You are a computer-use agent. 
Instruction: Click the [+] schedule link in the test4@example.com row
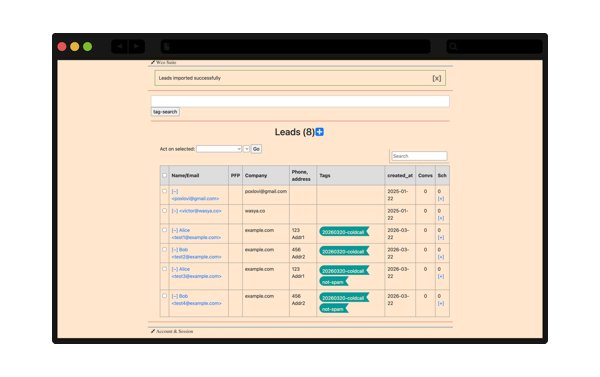441,304
